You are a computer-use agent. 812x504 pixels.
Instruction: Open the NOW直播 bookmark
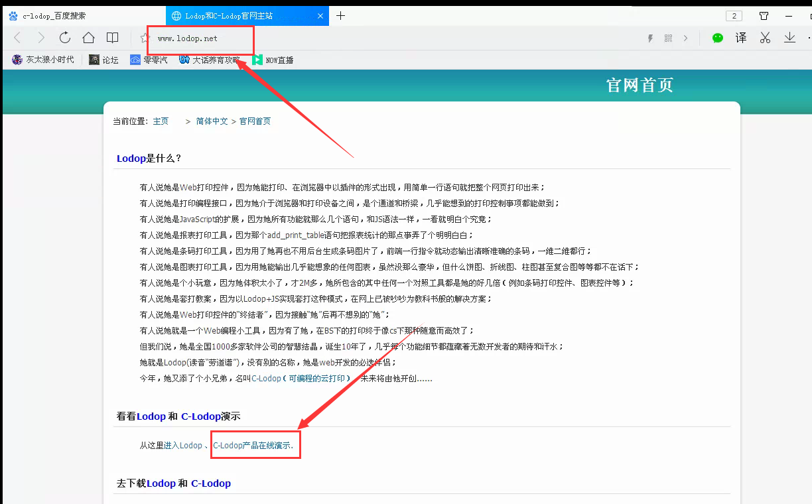[273, 60]
